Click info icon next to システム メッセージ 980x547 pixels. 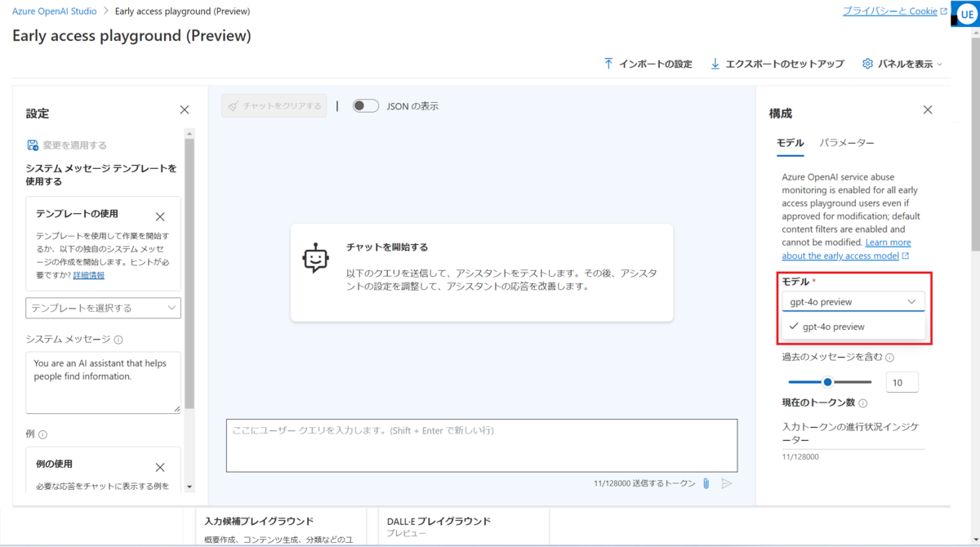pos(118,340)
